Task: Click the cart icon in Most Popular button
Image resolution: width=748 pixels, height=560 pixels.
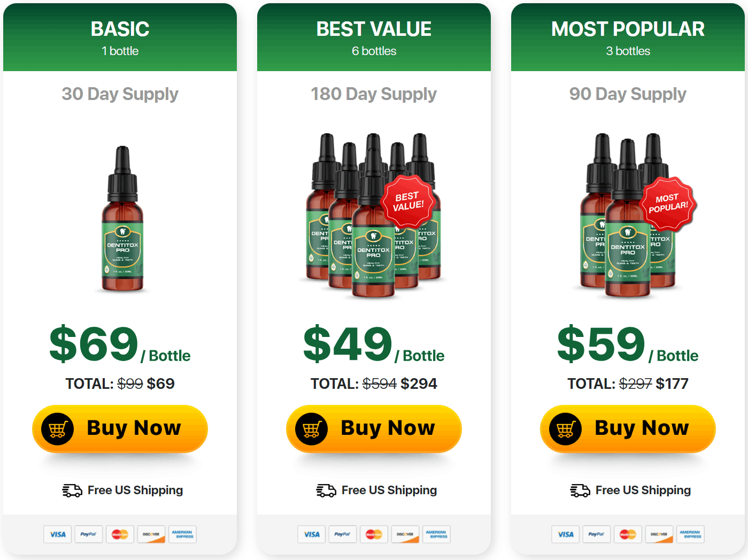Action: click(x=566, y=429)
